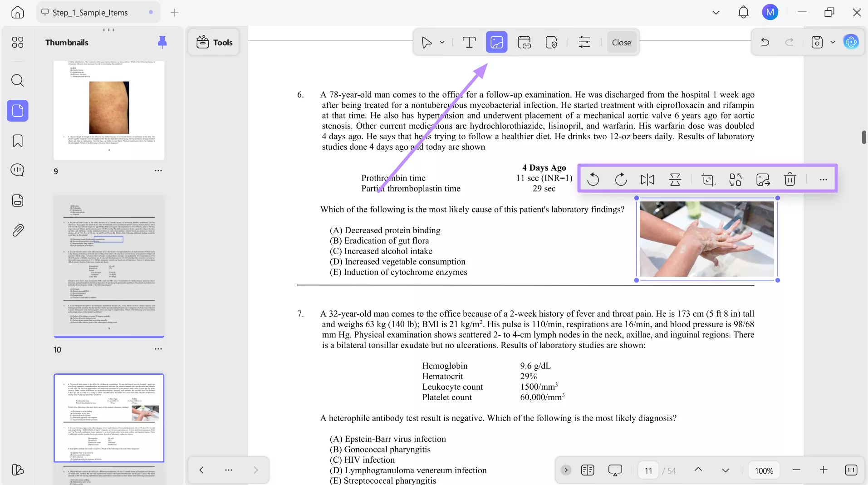868x485 pixels.
Task: Open Search in the left sidebar
Action: pyautogui.click(x=18, y=80)
